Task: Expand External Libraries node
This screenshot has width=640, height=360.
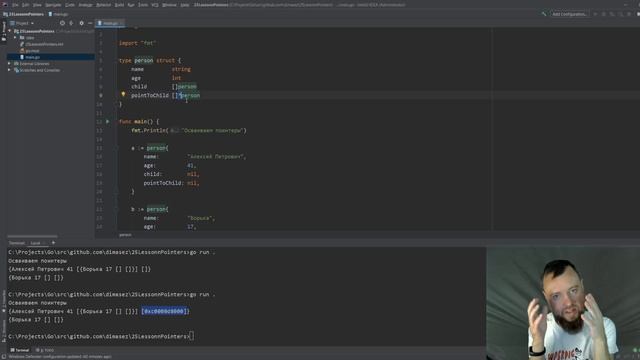Action: click(x=9, y=64)
